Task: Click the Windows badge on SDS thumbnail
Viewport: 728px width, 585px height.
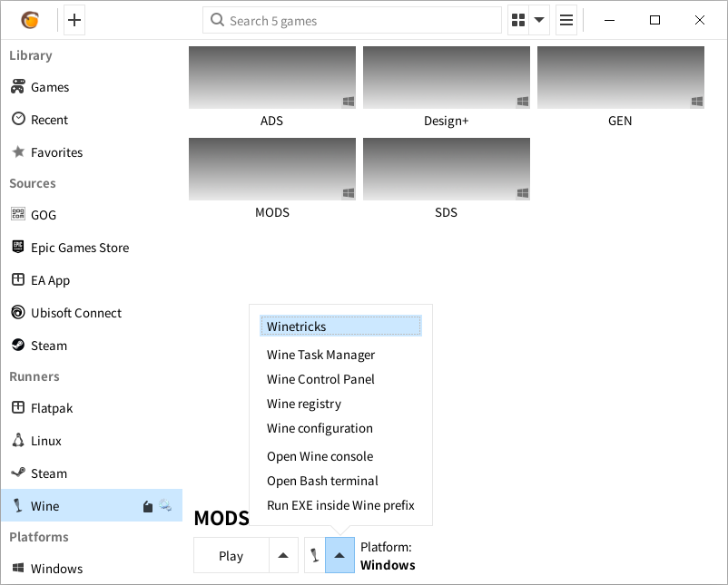Action: click(x=523, y=193)
